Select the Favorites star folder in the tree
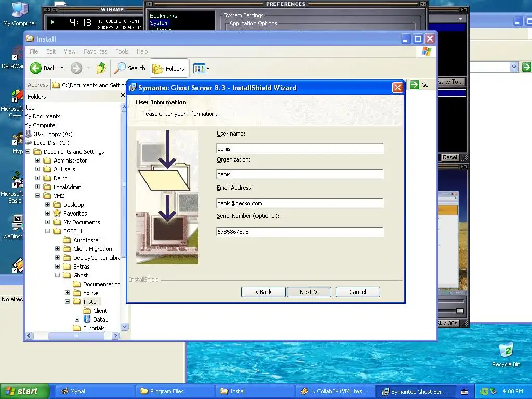532x399 pixels. [x=75, y=214]
